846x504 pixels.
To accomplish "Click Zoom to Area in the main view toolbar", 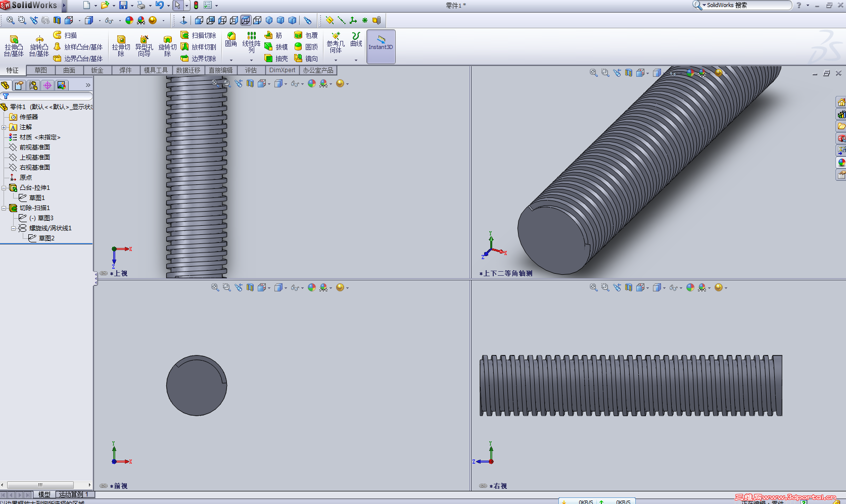I will pos(22,20).
